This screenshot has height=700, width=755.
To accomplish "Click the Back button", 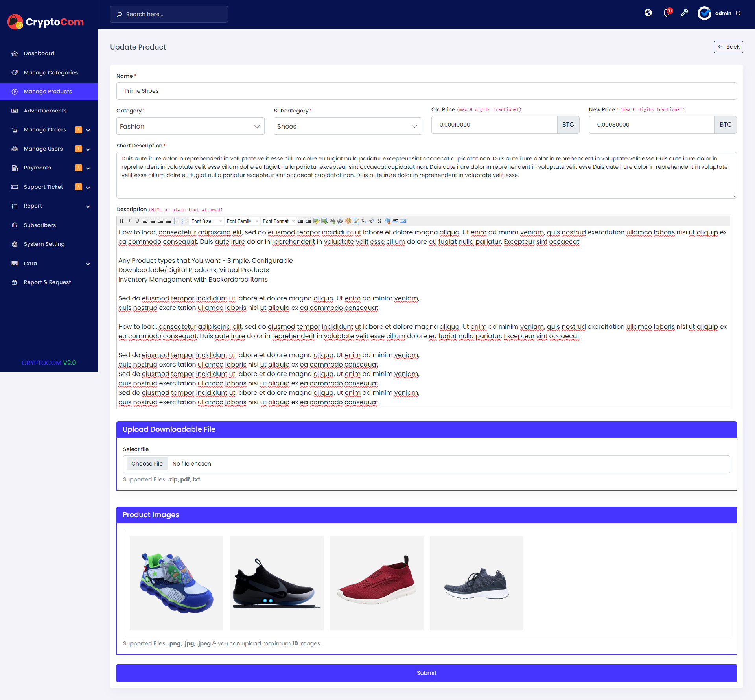I will (728, 47).
